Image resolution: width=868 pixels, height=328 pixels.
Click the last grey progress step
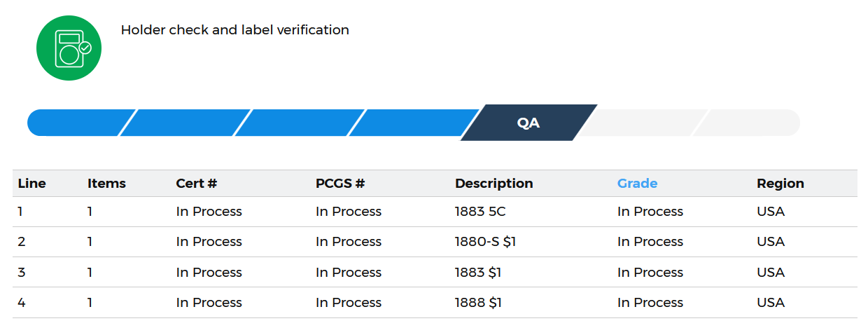click(x=746, y=123)
